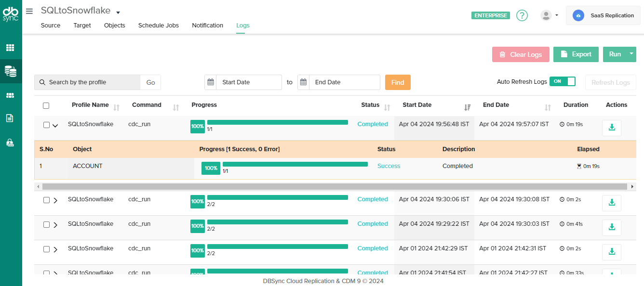This screenshot has height=286, width=644.
Task: Sort by Profile Name column arrows
Action: point(117,107)
